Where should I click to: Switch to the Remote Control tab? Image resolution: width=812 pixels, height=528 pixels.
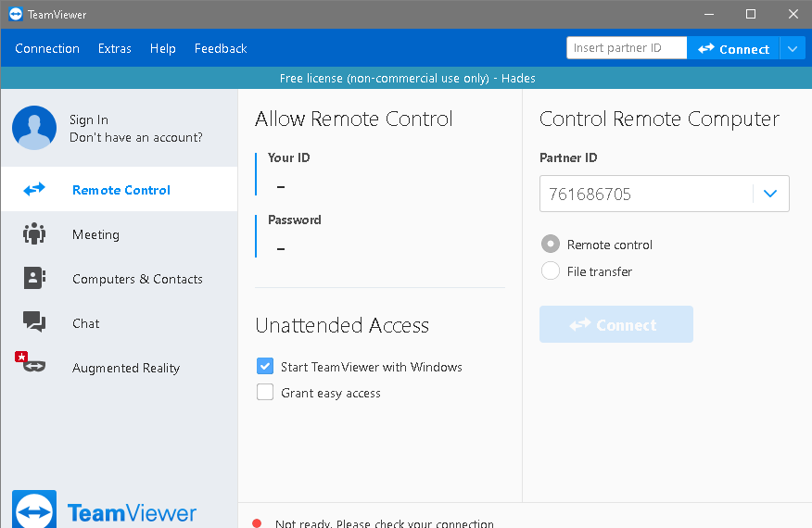click(120, 189)
